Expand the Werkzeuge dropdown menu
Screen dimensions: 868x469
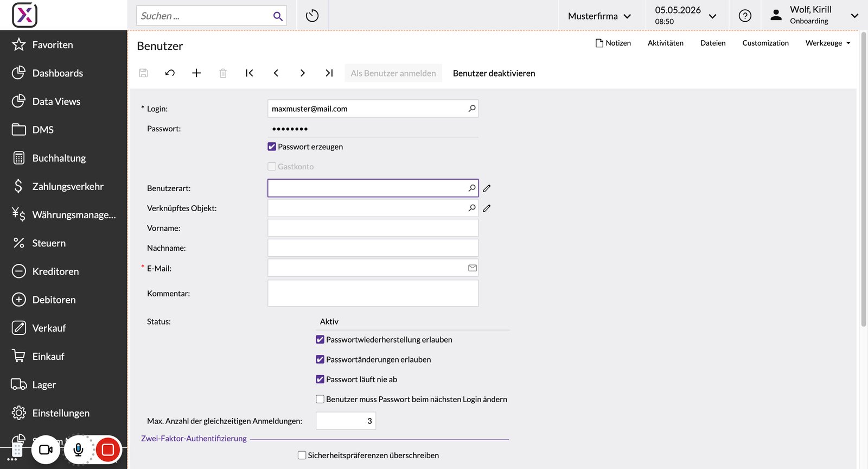click(828, 43)
